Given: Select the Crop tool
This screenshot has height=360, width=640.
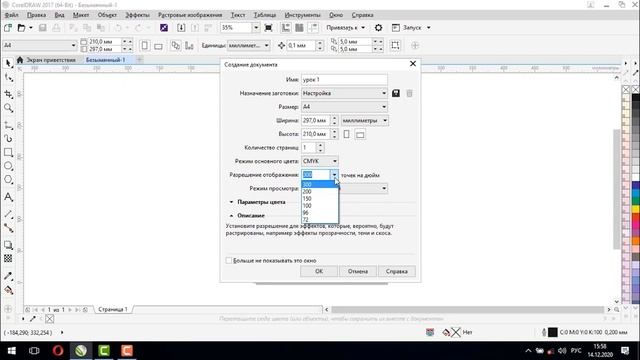Looking at the screenshot, I should click(8, 94).
